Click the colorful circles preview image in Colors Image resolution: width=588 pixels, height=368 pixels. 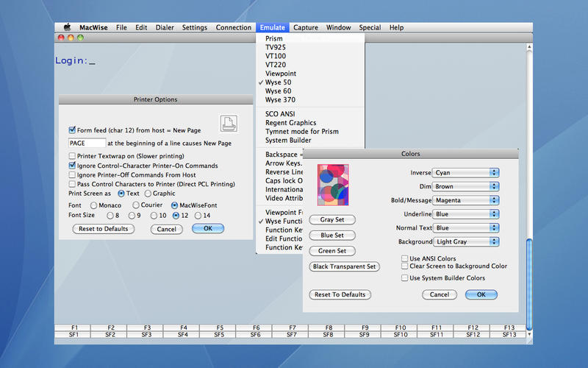(333, 185)
